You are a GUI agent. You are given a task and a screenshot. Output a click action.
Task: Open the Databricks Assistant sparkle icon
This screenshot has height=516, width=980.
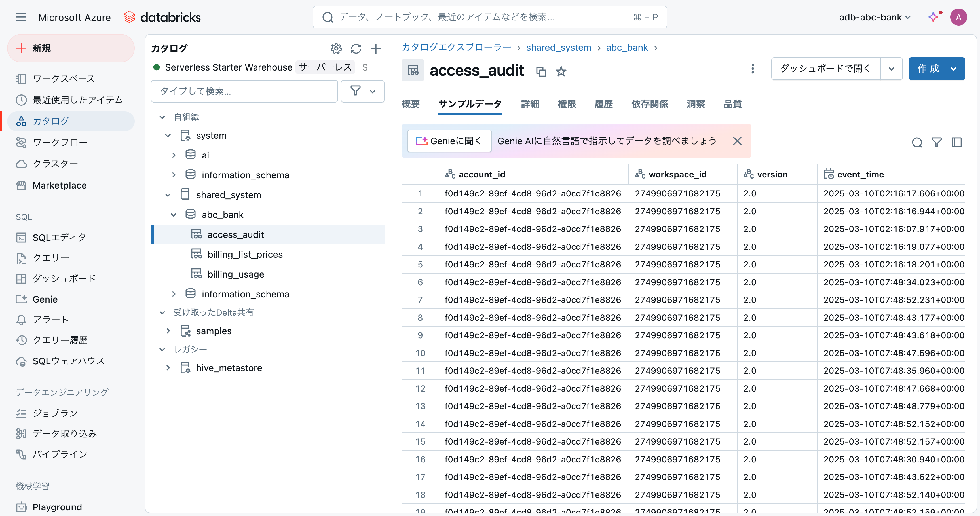[x=933, y=17]
